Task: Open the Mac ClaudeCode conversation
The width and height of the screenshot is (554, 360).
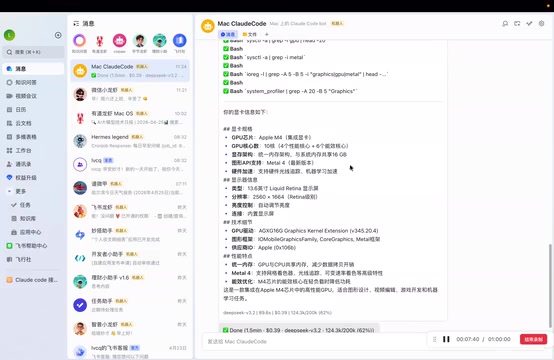Action: [130, 71]
